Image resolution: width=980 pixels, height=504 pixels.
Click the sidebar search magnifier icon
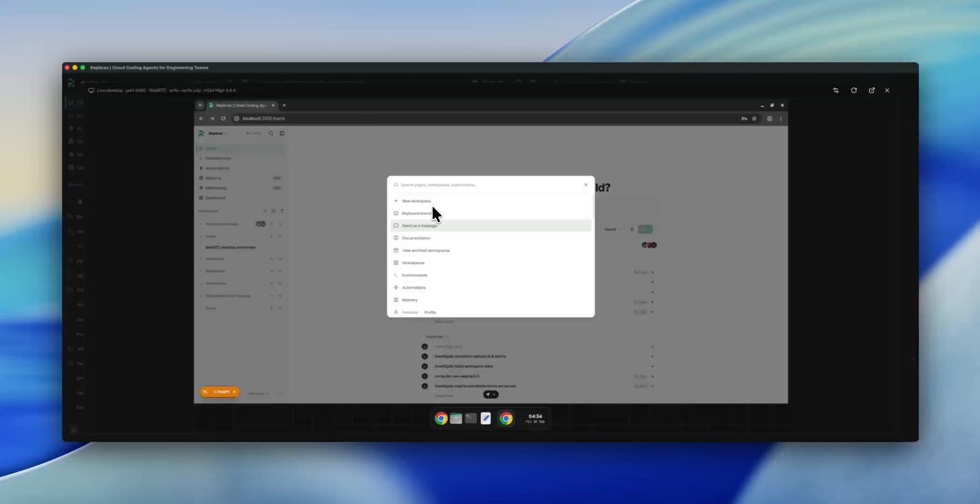(271, 133)
